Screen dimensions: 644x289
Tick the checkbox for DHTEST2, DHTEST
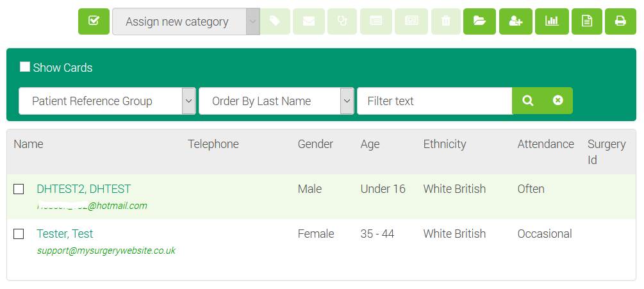coord(19,189)
